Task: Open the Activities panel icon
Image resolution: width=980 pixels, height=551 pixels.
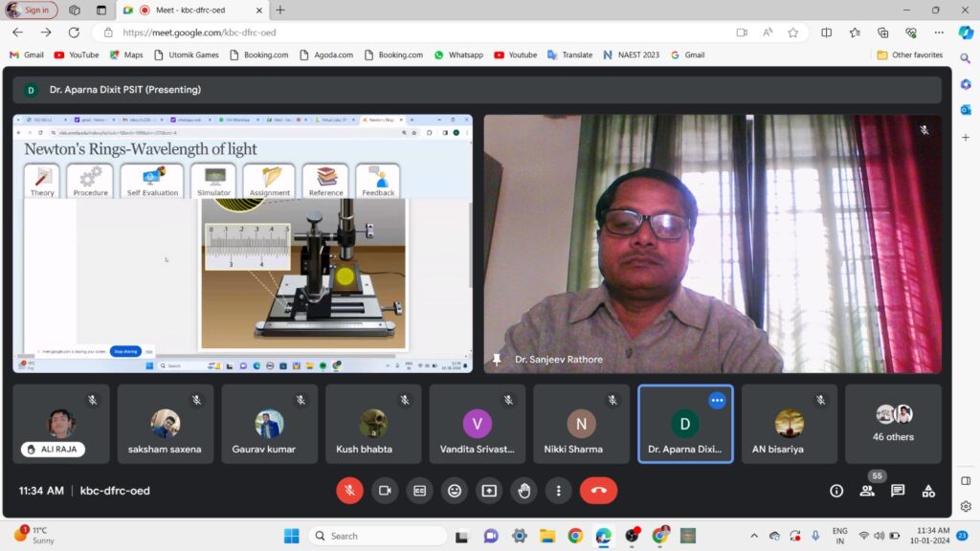Action: pyautogui.click(x=928, y=491)
